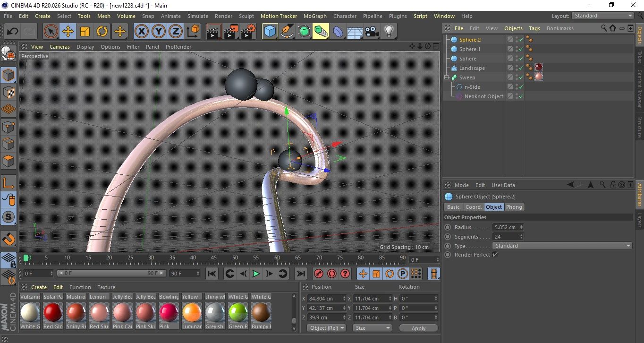Activate the Rotate tool

pos(102,32)
